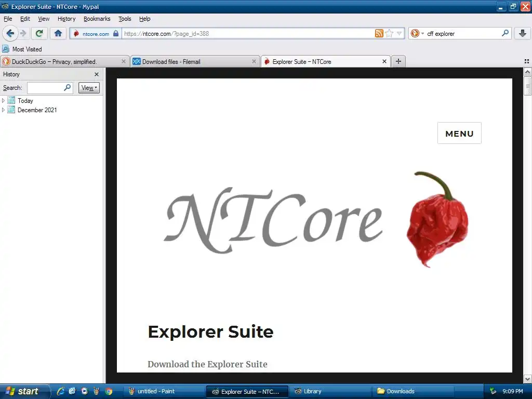Viewport: 532px width, 399px height.
Task: Open the URL history dropdown arrow
Action: click(400, 33)
